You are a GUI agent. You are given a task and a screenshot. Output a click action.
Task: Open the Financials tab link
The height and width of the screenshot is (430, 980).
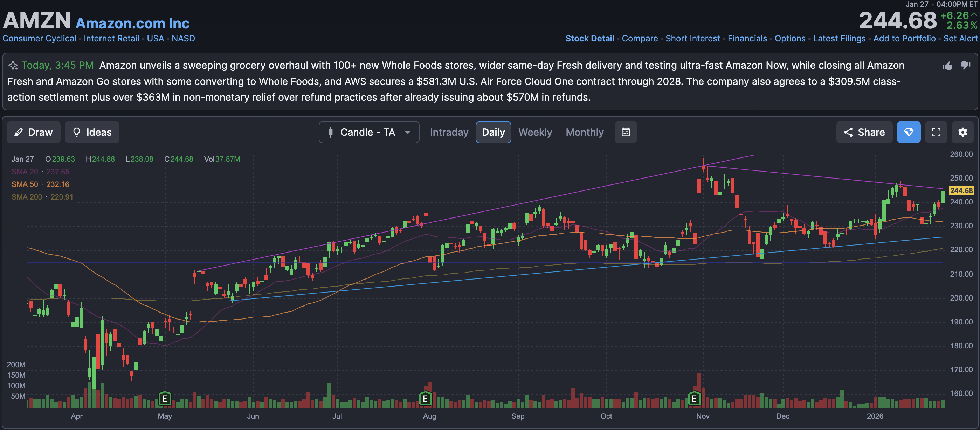[747, 39]
